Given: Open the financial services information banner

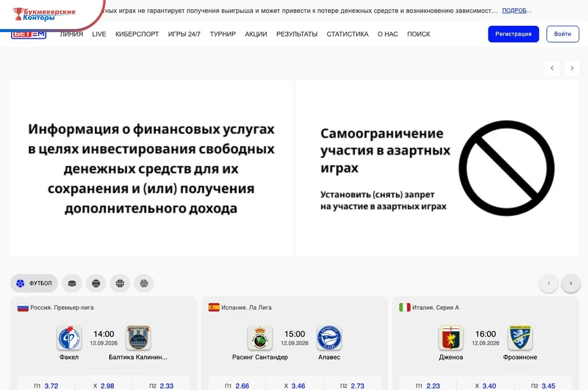Looking at the screenshot, I should 151,168.
